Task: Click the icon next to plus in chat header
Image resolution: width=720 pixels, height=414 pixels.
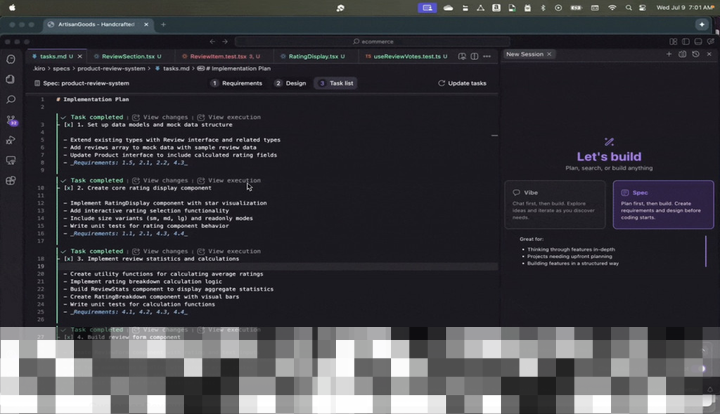Action: coord(682,54)
